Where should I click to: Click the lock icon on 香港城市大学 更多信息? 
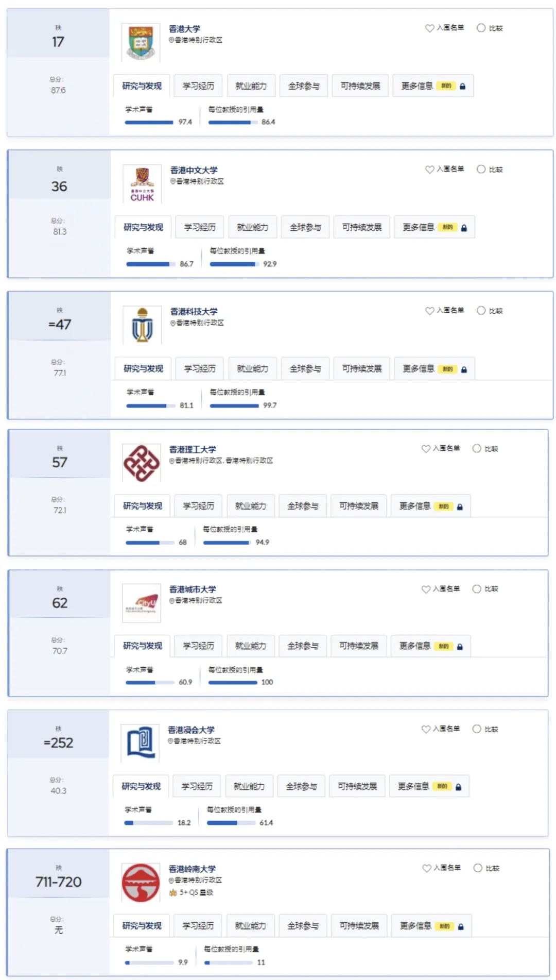click(460, 647)
